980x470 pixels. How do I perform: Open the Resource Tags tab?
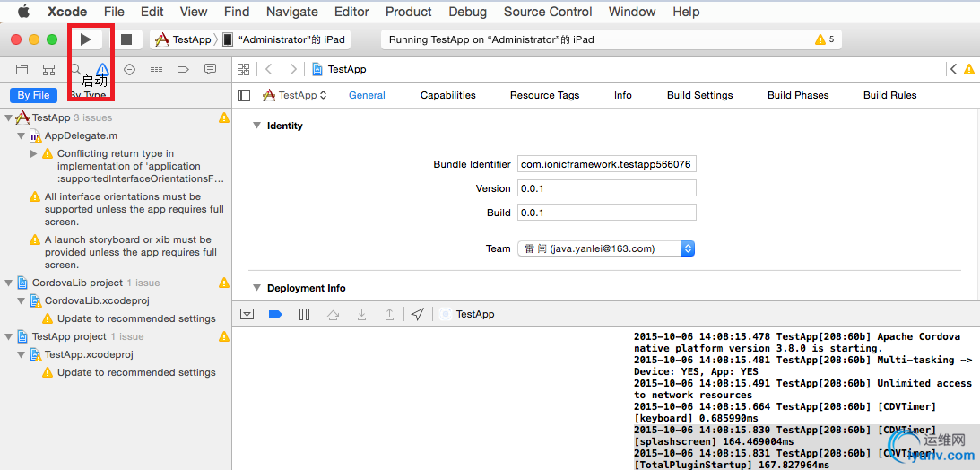click(544, 96)
